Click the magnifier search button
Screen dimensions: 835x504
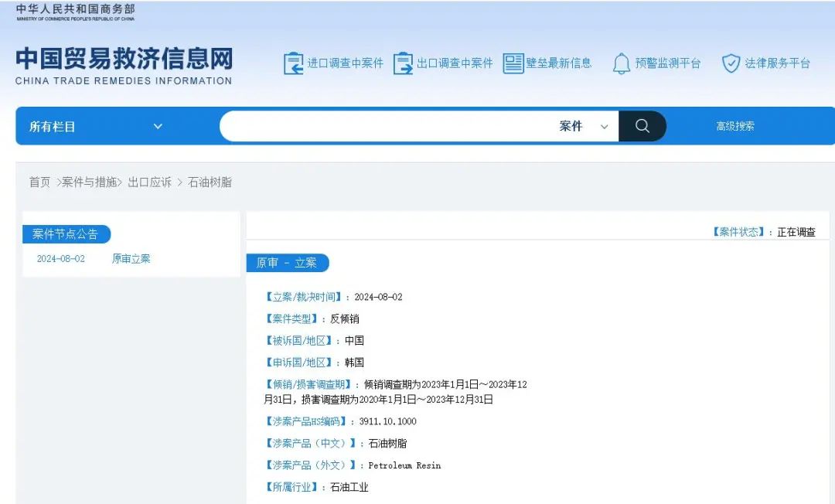click(x=642, y=126)
